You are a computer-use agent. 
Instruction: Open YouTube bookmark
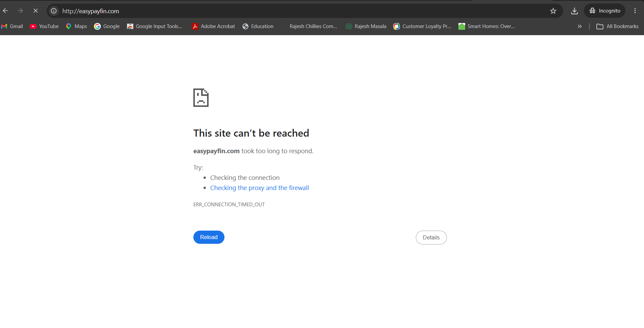tap(44, 26)
